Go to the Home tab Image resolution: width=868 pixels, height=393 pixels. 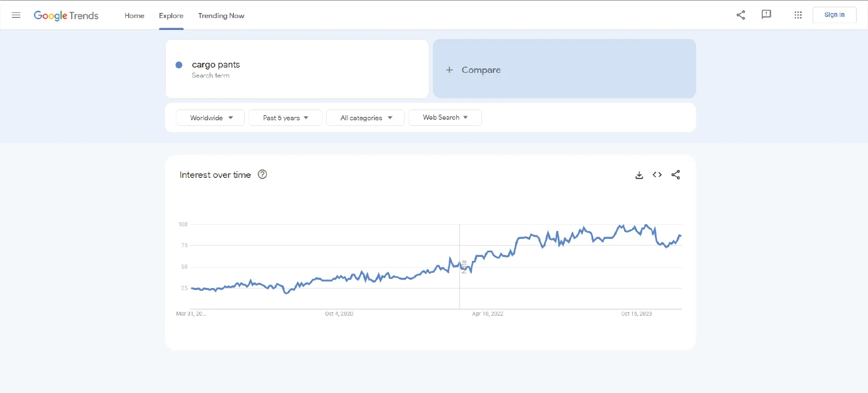pos(134,16)
